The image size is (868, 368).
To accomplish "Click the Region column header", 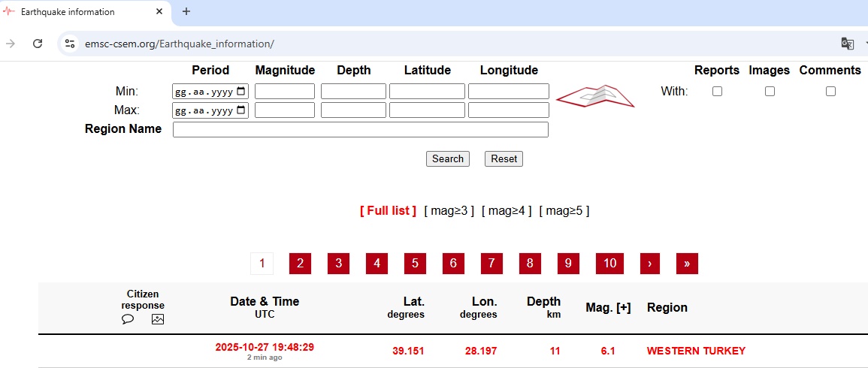I will click(667, 308).
